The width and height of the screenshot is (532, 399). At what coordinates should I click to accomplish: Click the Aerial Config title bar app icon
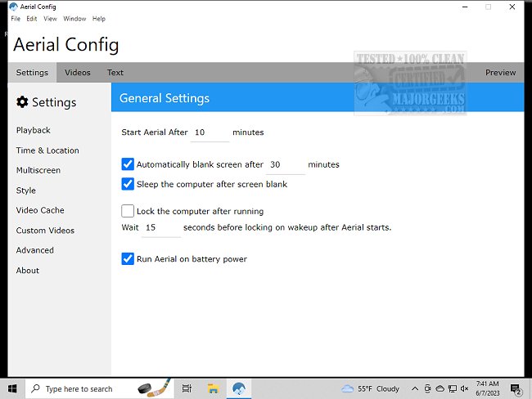point(14,7)
